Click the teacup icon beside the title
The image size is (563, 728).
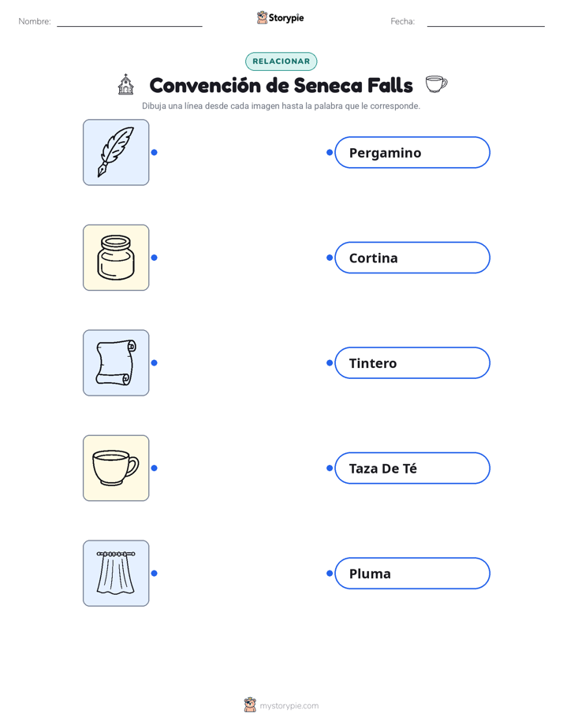(x=436, y=84)
